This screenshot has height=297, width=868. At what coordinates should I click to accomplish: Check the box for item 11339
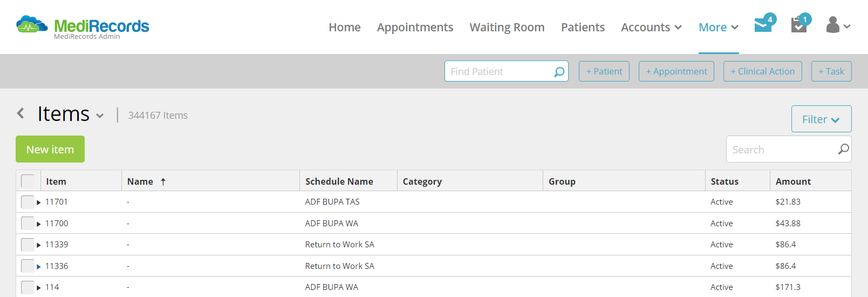[x=28, y=245]
